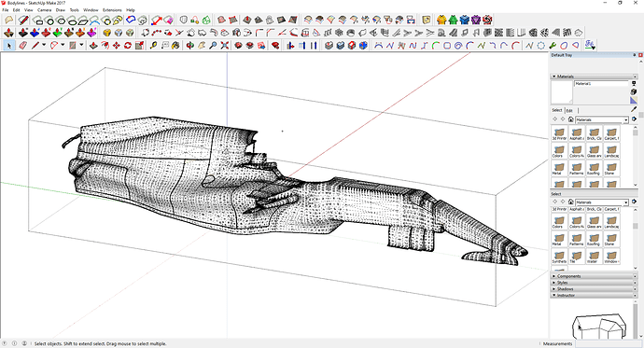The width and height of the screenshot is (644, 348).
Task: Click the material name field
Action: point(601,84)
